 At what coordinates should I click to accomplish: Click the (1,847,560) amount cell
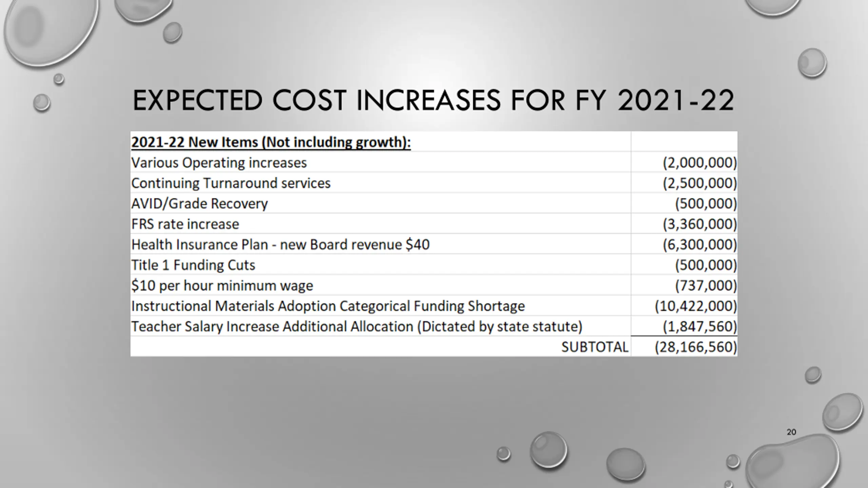click(x=700, y=327)
